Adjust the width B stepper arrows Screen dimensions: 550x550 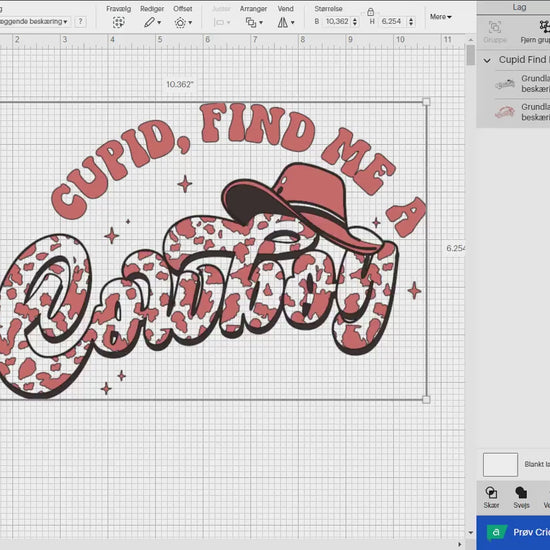355,22
